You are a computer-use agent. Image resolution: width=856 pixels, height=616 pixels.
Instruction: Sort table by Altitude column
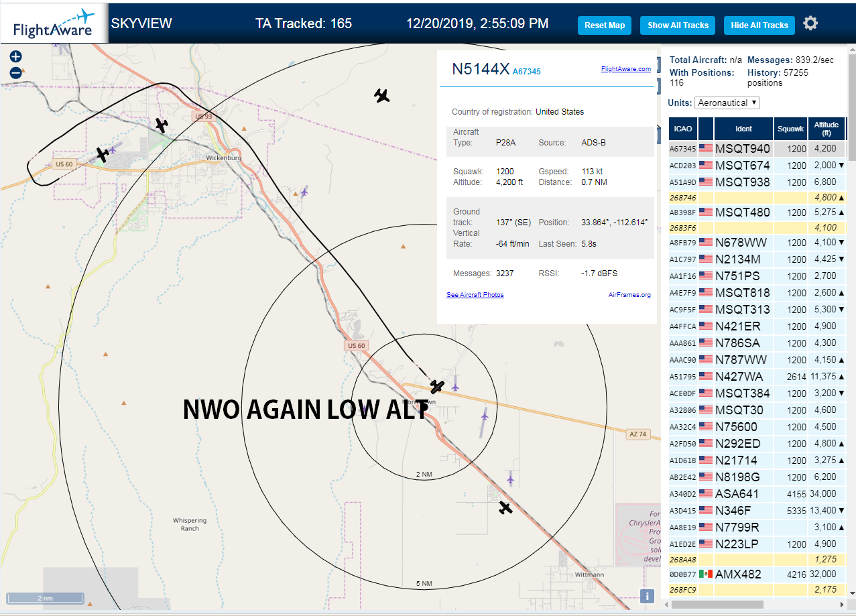827,129
